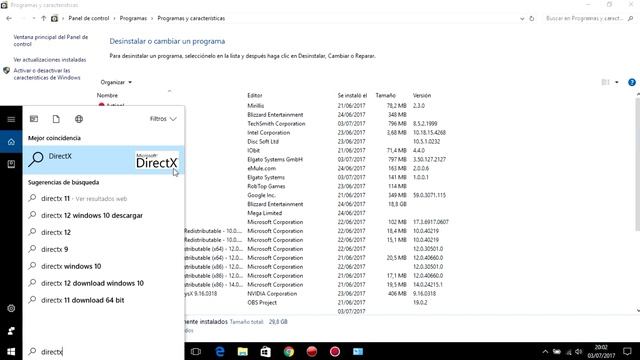Show hidden system tray icons
The width and height of the screenshot is (640, 360).
coord(545,351)
